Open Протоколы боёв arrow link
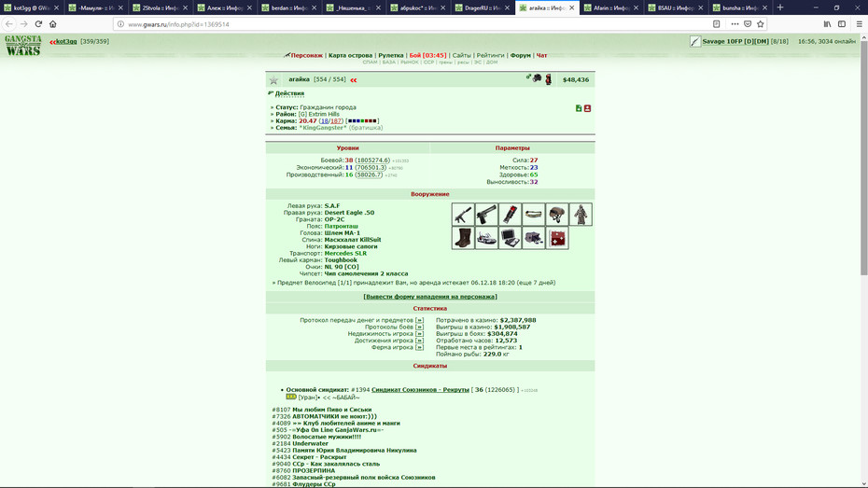 coord(419,327)
